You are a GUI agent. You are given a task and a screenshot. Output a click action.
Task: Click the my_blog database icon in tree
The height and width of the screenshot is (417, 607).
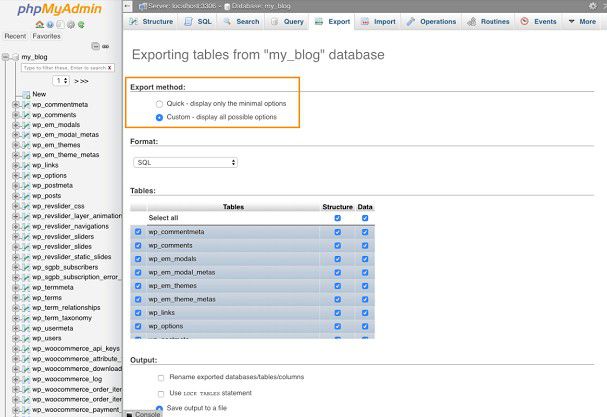15,57
